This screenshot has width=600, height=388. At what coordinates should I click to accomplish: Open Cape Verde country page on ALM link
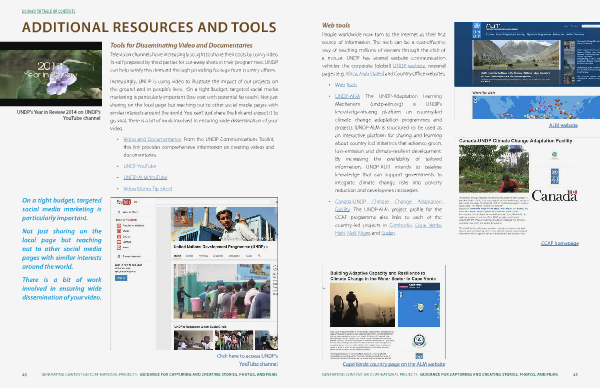394,364
